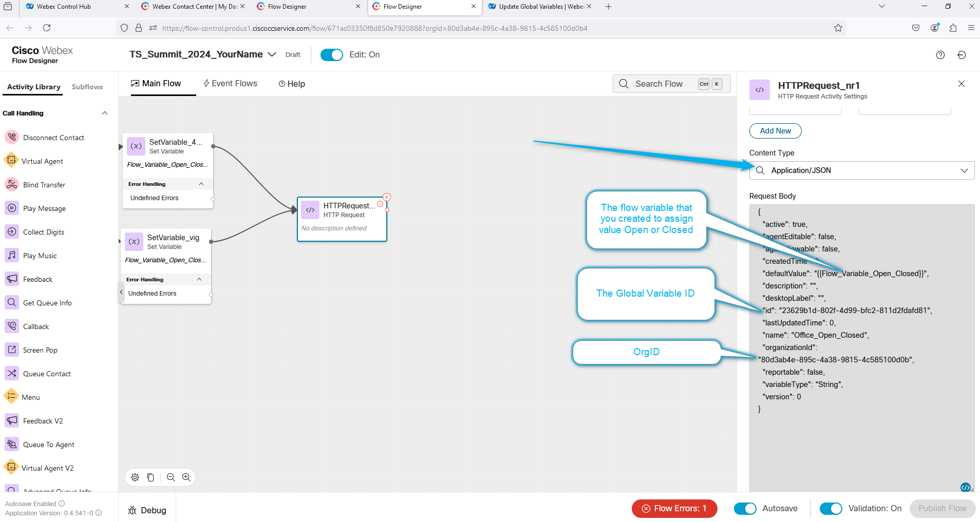This screenshot has width=980, height=522.
Task: Collapse the Call Handling section
Action: pyautogui.click(x=105, y=113)
